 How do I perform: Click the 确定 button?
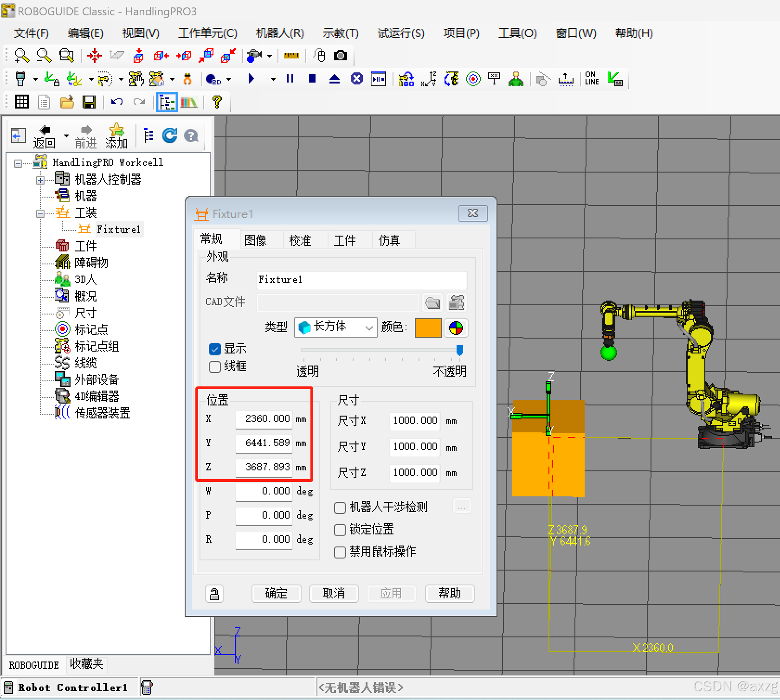277,593
